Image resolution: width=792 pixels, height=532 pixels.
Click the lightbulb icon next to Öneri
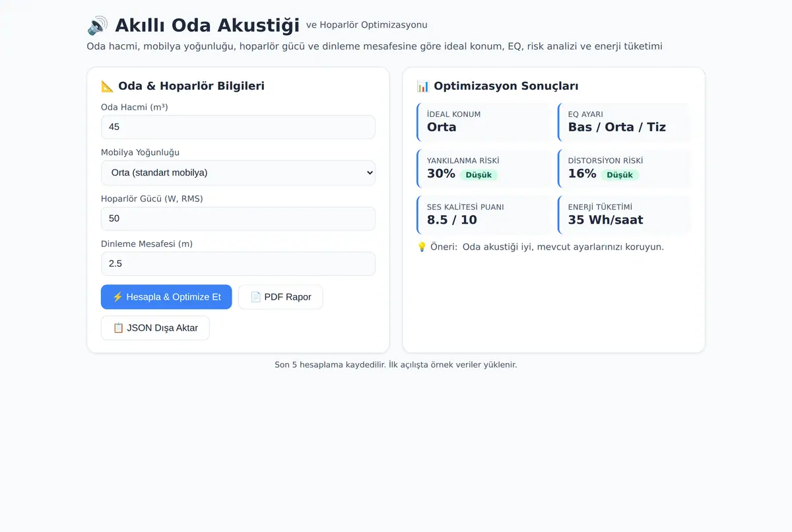[422, 247]
